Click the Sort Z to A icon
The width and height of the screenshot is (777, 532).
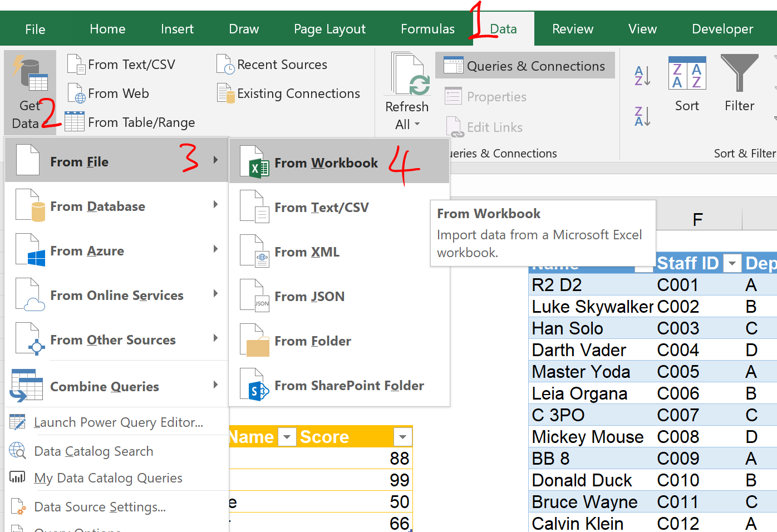(x=642, y=116)
